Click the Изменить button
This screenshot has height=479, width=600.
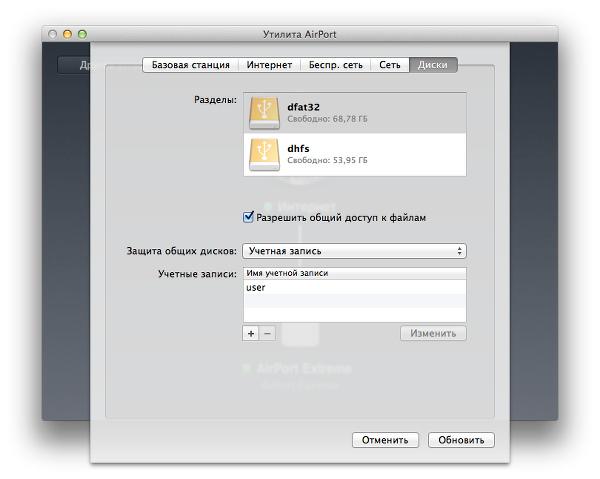(433, 333)
